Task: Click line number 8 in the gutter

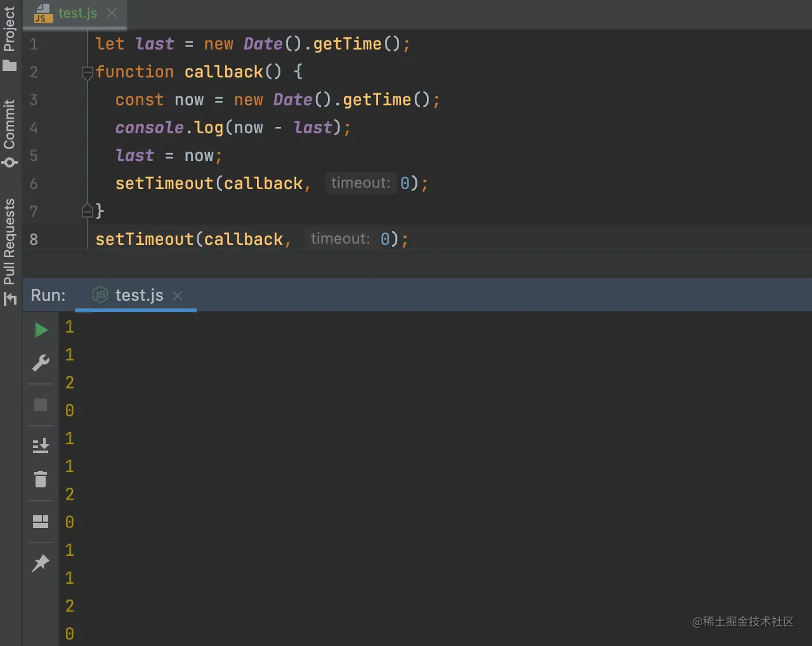Action: [34, 240]
